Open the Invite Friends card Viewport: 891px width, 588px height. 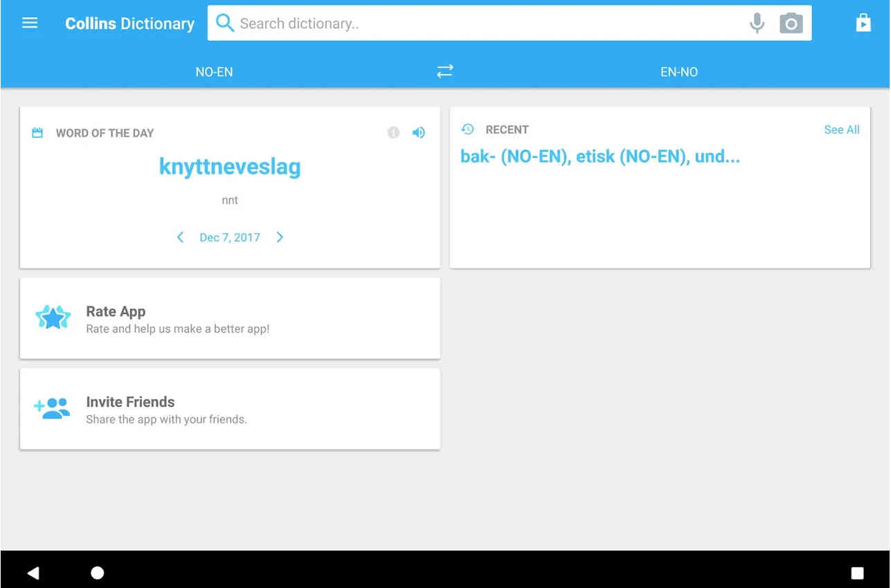click(x=230, y=409)
